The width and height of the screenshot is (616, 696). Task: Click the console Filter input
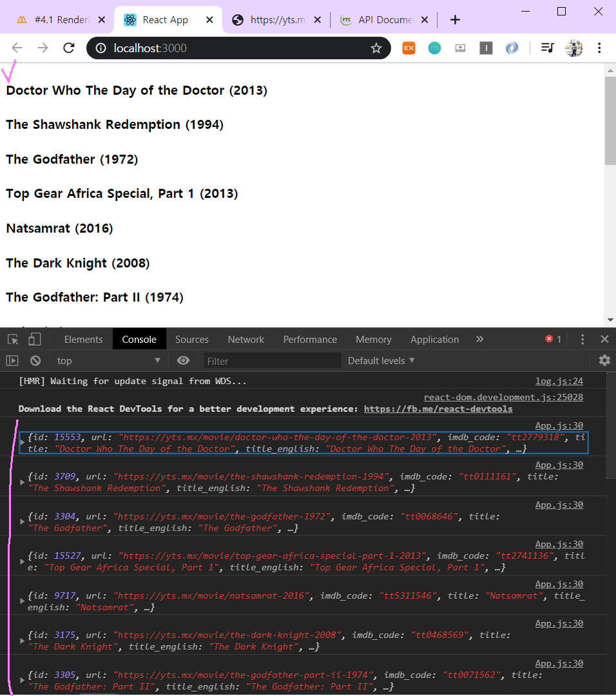[273, 361]
